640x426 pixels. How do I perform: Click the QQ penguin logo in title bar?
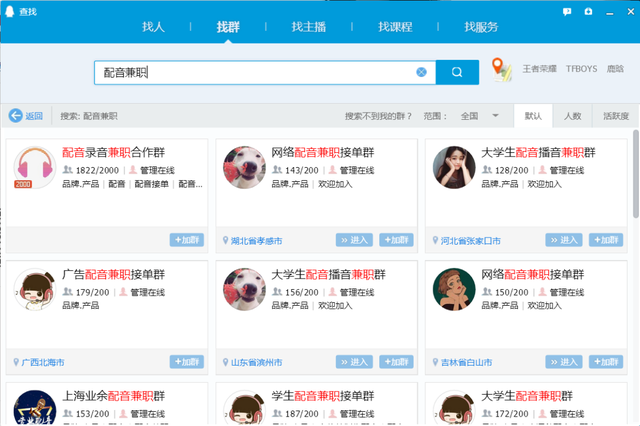(x=9, y=11)
